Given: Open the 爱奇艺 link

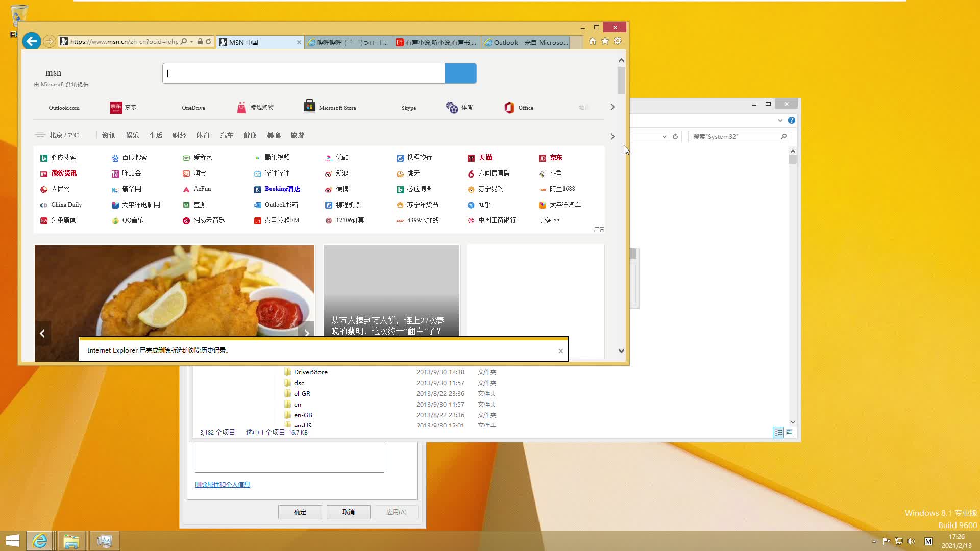Looking at the screenshot, I should click(197, 158).
